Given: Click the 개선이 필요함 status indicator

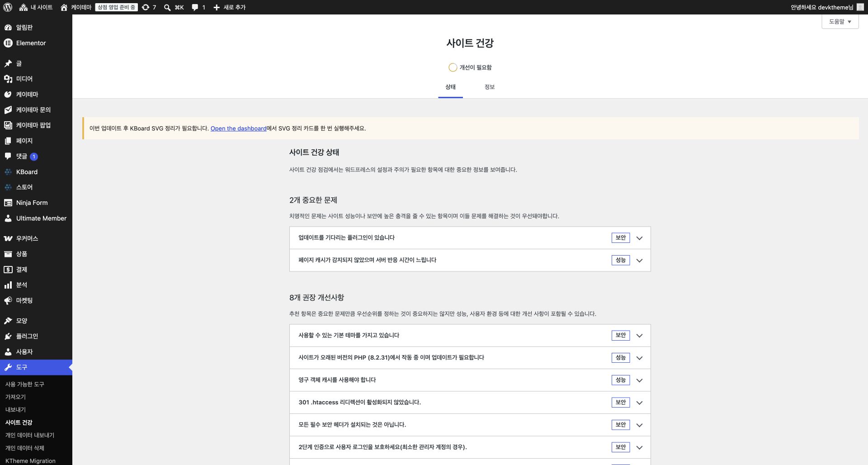Looking at the screenshot, I should pos(470,67).
